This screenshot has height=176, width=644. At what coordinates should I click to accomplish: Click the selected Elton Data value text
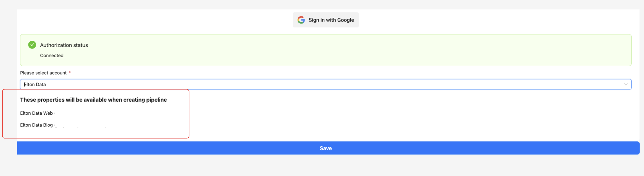[35, 85]
